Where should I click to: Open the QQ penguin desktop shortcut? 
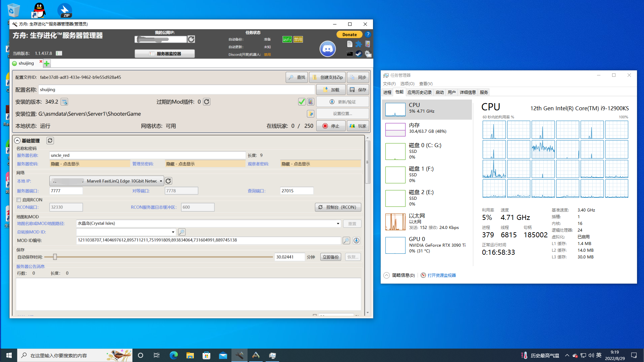coord(39,10)
